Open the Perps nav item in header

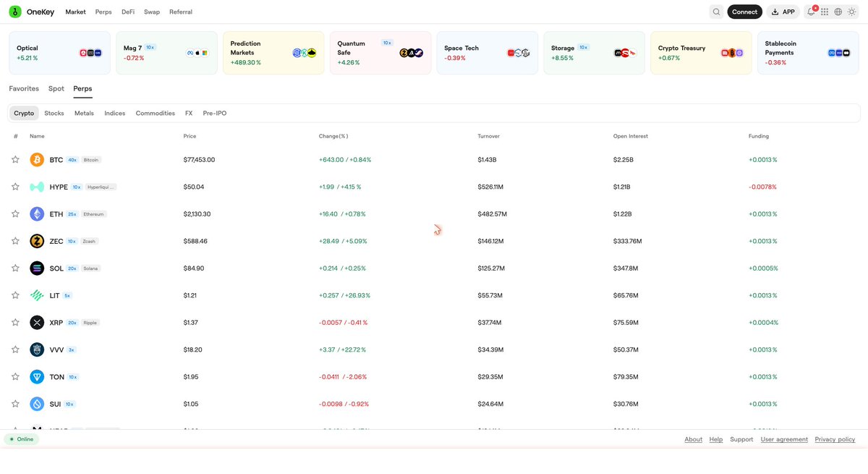[103, 12]
